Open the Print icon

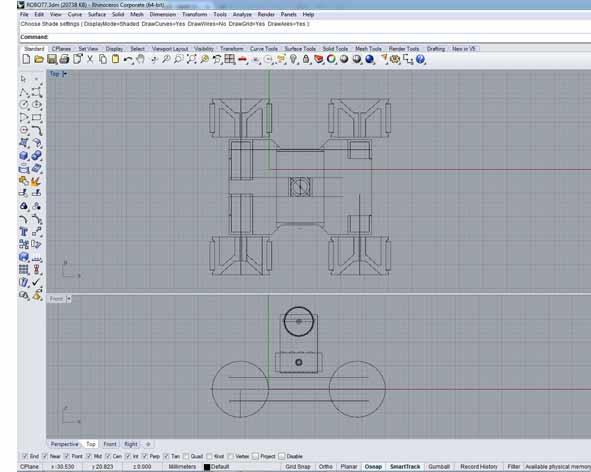click(64, 59)
